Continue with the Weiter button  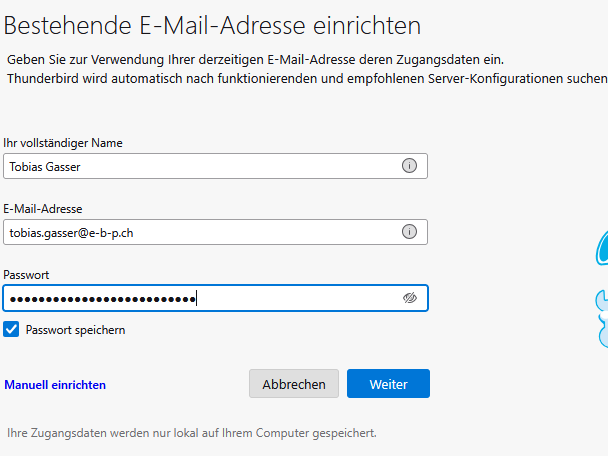(388, 356)
